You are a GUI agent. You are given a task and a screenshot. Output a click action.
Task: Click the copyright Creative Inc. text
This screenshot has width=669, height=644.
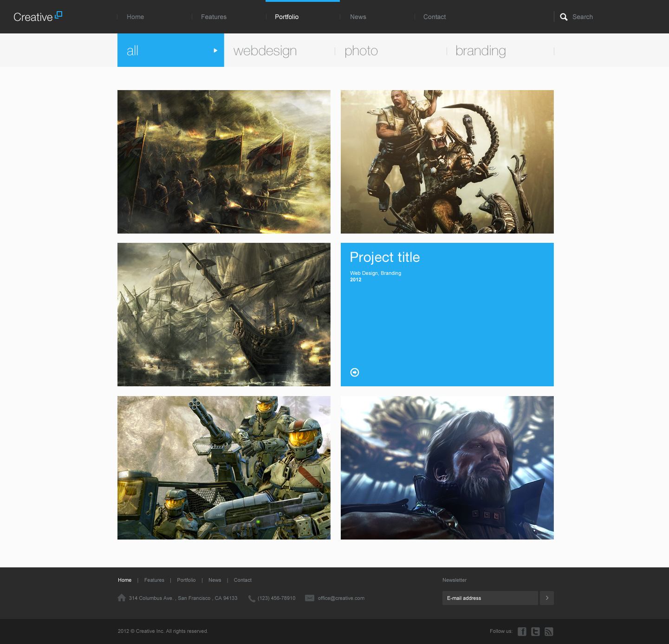click(x=163, y=631)
